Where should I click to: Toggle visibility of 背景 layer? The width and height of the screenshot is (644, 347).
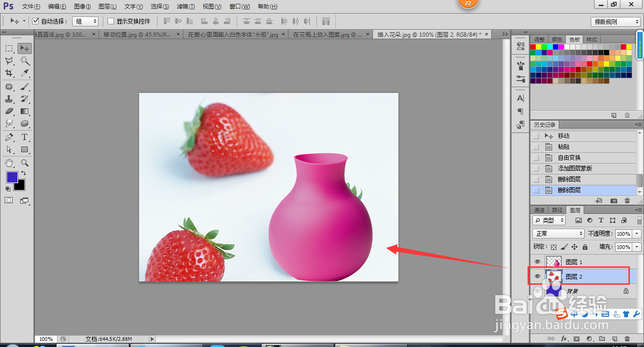[537, 291]
